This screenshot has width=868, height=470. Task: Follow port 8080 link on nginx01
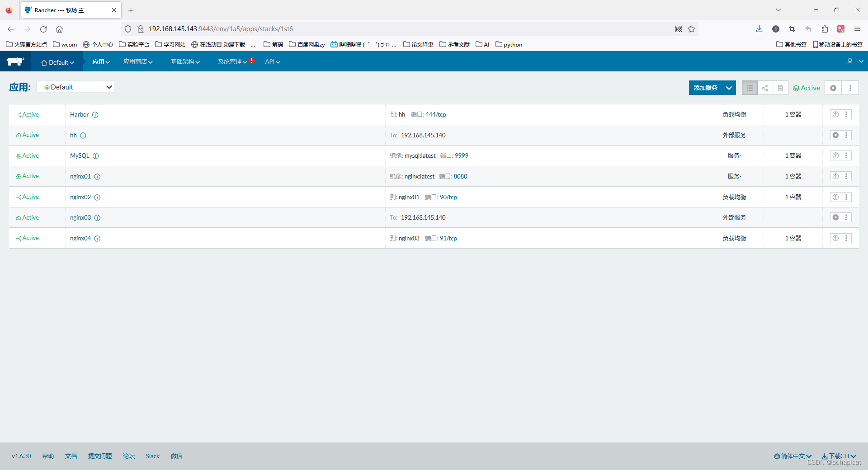461,177
